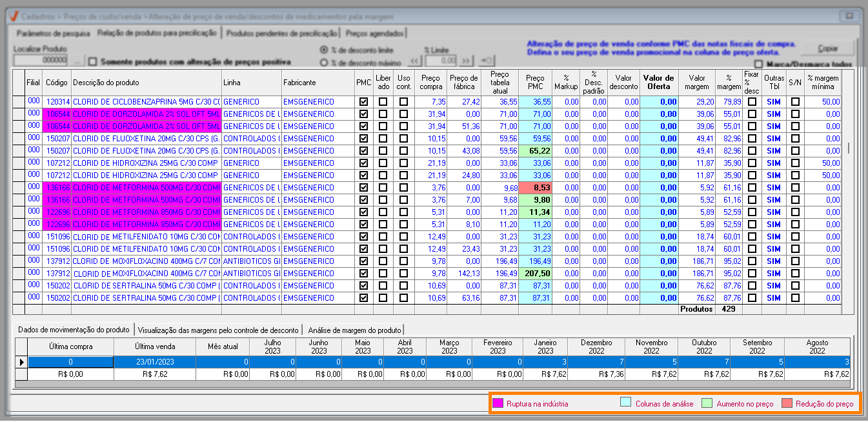
Task: Click the ellipsis lookup button beside Localizar Produto
Action: 77,61
